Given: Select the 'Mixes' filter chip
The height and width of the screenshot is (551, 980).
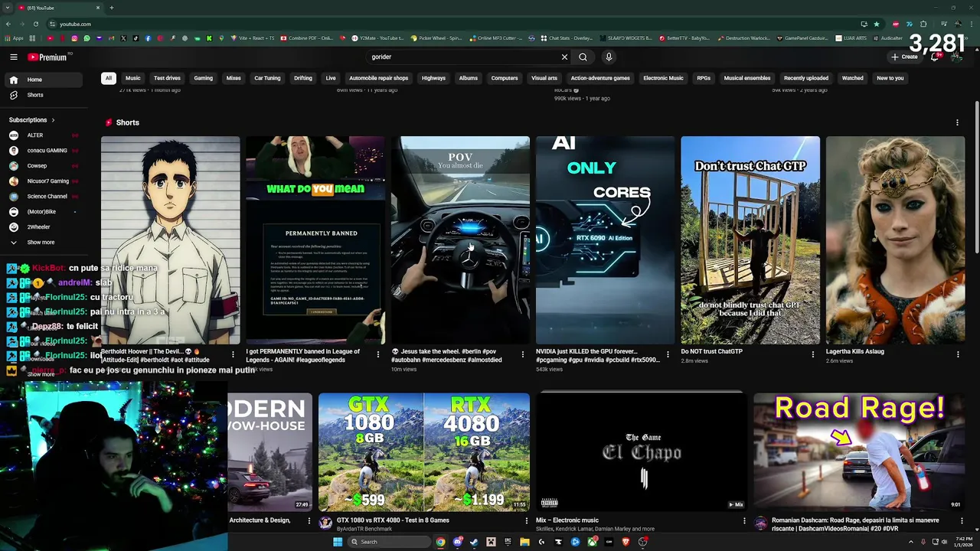Looking at the screenshot, I should pos(234,78).
